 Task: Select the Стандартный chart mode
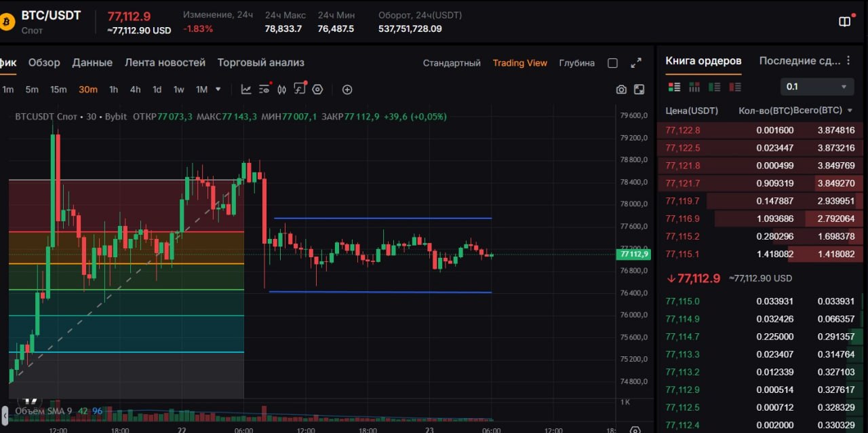point(452,63)
